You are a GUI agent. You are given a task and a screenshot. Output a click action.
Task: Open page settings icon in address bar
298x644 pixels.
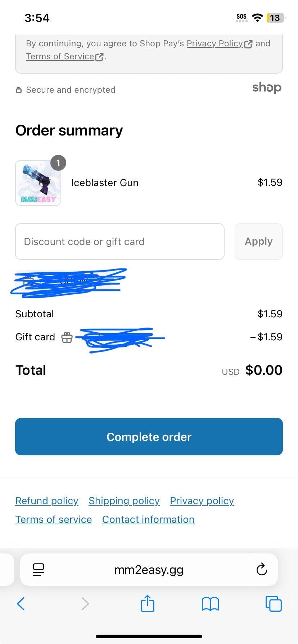[x=39, y=570]
